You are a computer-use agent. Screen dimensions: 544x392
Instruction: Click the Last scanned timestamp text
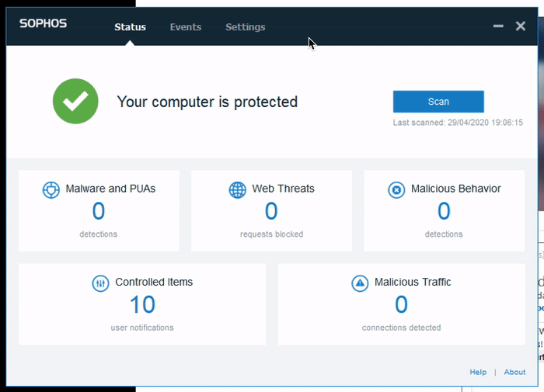click(x=458, y=123)
